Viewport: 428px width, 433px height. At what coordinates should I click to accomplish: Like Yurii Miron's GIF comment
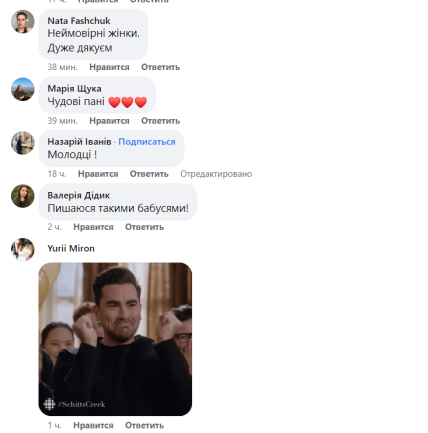93,425
